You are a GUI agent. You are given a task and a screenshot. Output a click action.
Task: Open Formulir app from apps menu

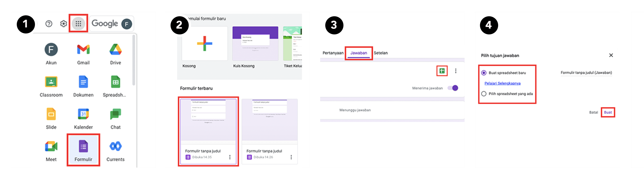click(x=83, y=150)
